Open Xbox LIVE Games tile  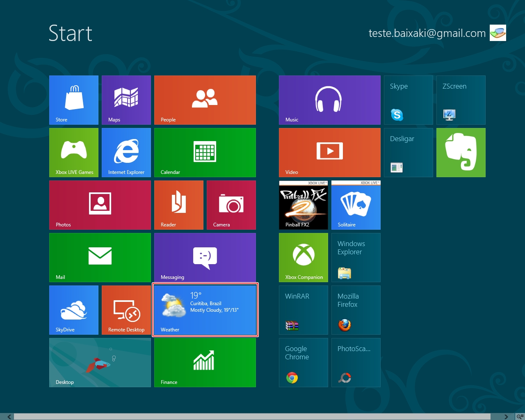(x=74, y=153)
